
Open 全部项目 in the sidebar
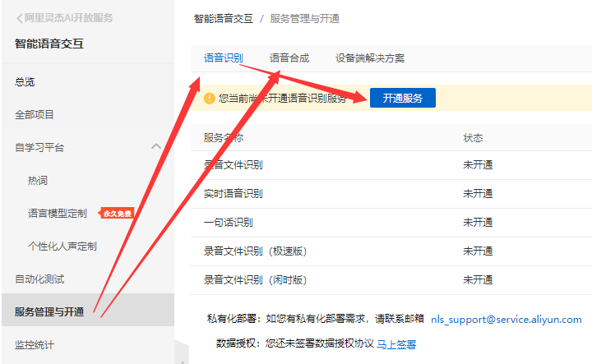(x=35, y=115)
